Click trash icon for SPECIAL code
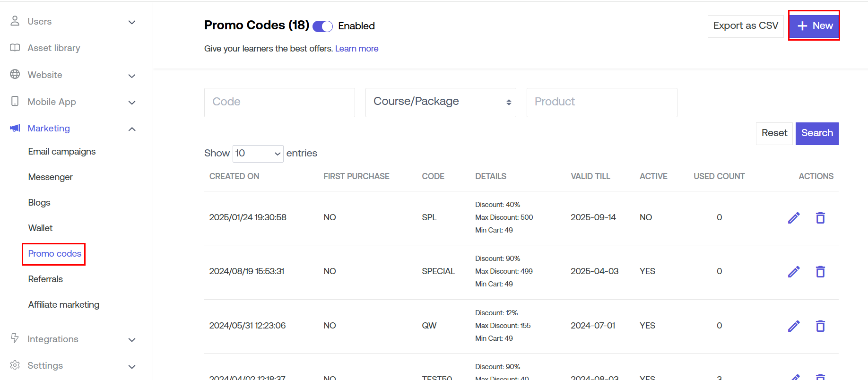Viewport: 868px width, 380px height. click(820, 272)
